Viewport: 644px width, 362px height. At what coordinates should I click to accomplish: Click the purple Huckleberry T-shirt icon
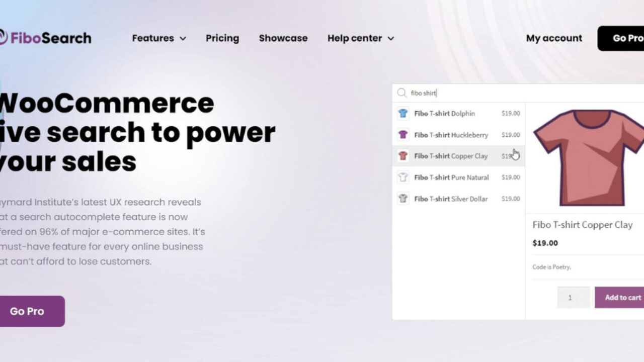(x=403, y=135)
